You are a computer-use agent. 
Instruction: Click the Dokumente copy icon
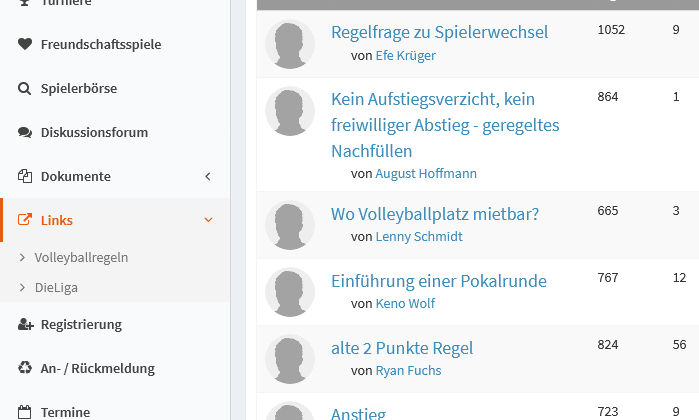[25, 176]
